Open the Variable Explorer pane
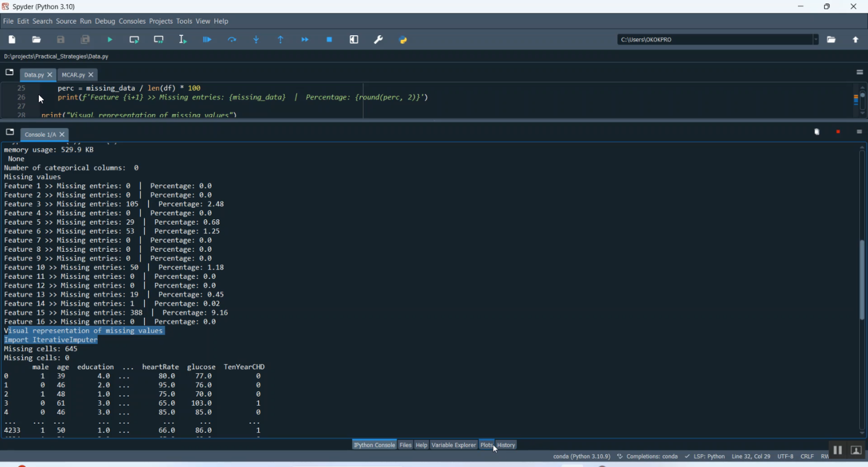This screenshot has width=868, height=467. 454,445
